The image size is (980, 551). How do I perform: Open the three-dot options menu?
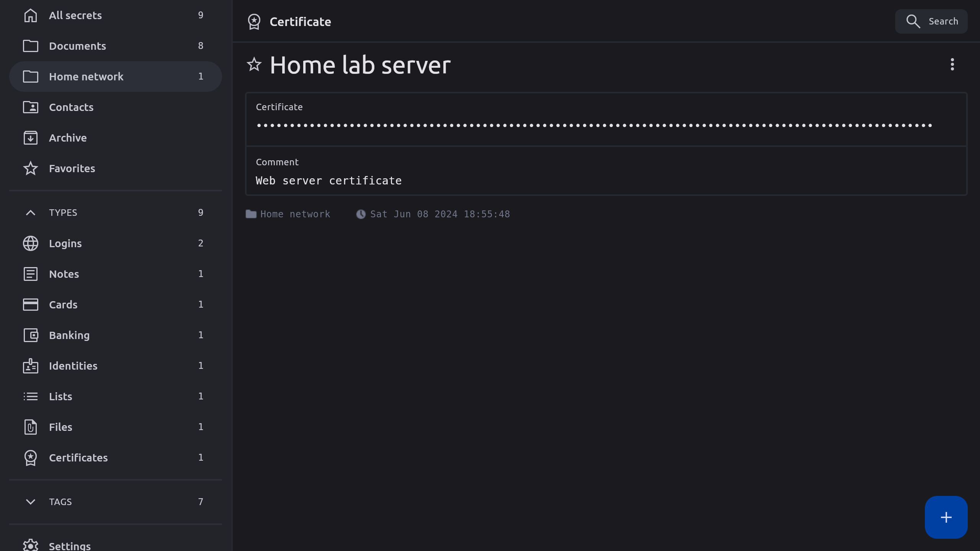point(952,64)
